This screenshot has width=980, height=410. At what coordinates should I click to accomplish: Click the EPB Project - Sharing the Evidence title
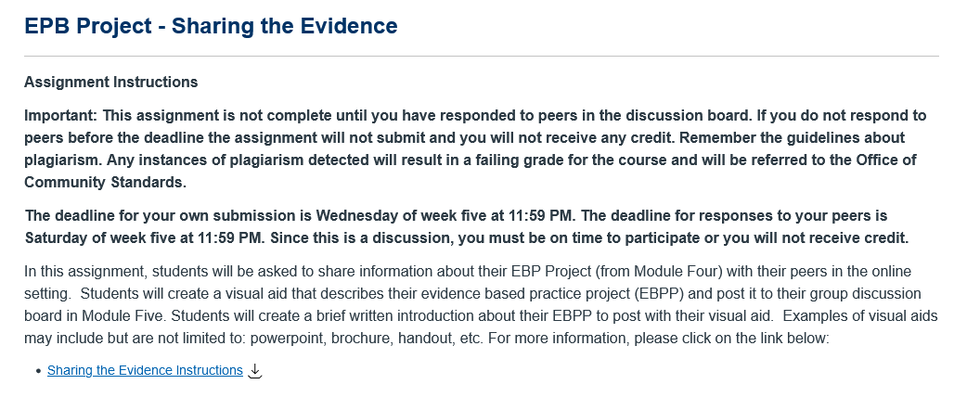(x=211, y=26)
